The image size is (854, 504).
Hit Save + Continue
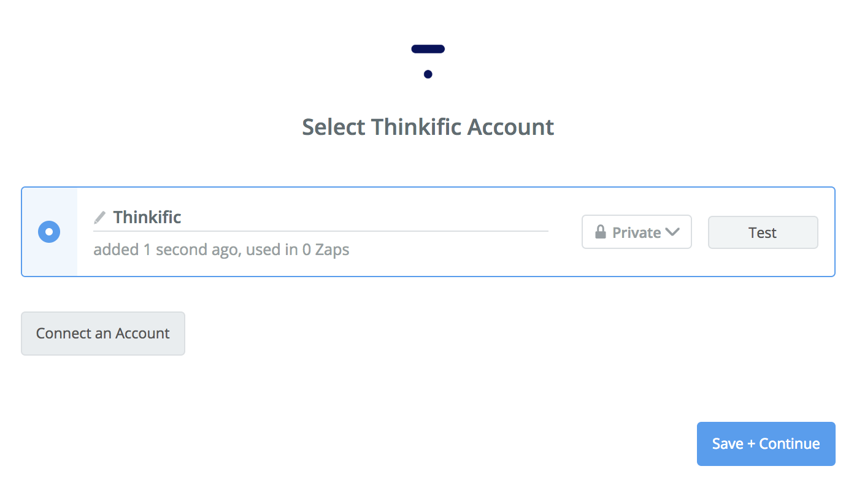766,444
